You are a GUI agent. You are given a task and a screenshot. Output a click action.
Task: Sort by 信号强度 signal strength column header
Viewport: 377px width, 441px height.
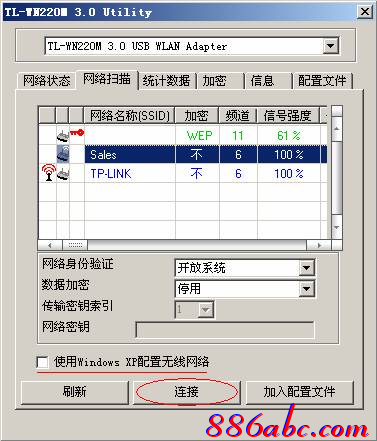pos(288,116)
